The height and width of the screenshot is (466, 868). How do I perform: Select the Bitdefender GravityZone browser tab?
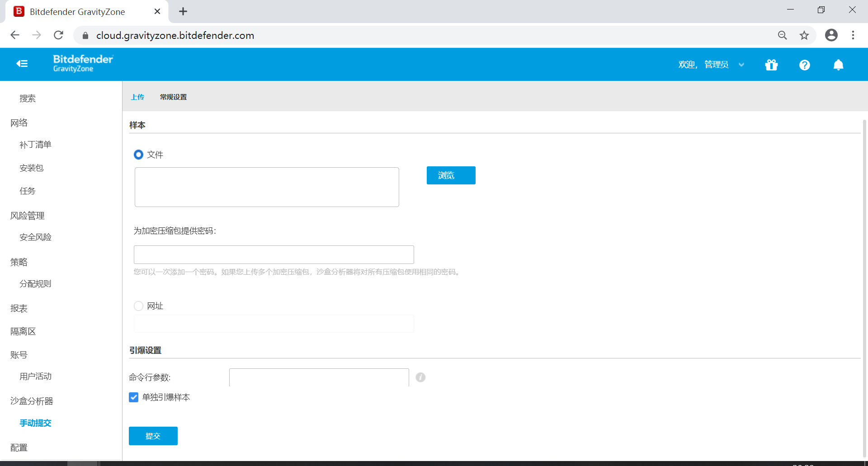click(x=87, y=11)
